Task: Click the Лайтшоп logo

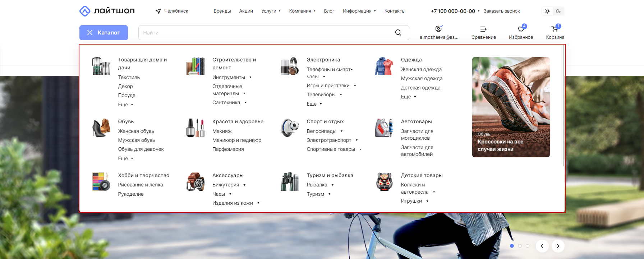Action: tap(107, 11)
